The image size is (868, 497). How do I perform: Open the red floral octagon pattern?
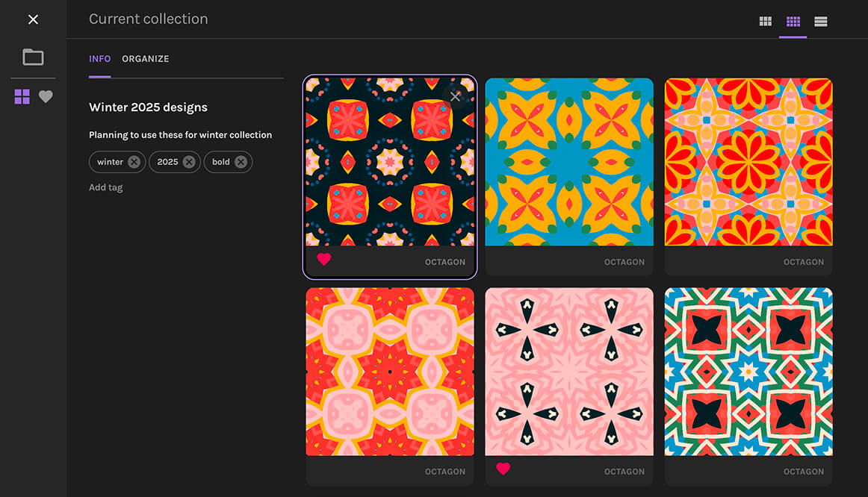coord(748,161)
